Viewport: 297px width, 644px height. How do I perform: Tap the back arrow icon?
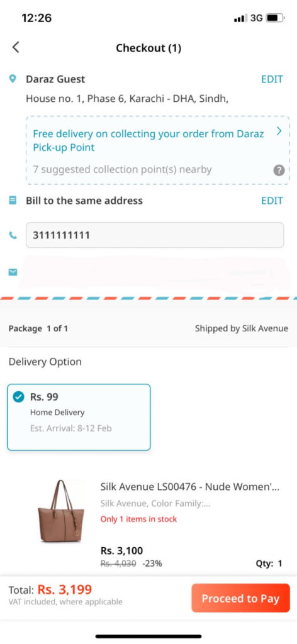16,47
